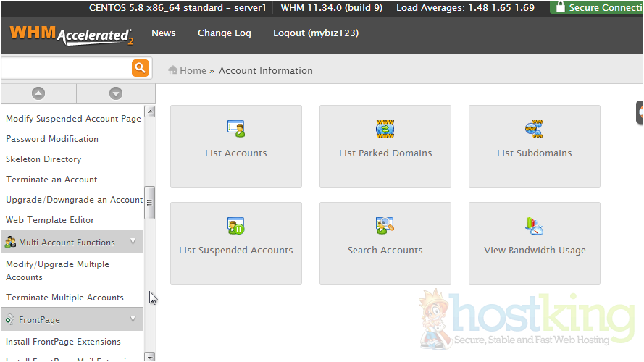Screen dimensions: 644x362
Task: Log out via Logout (mybiz123)
Action: coord(315,33)
